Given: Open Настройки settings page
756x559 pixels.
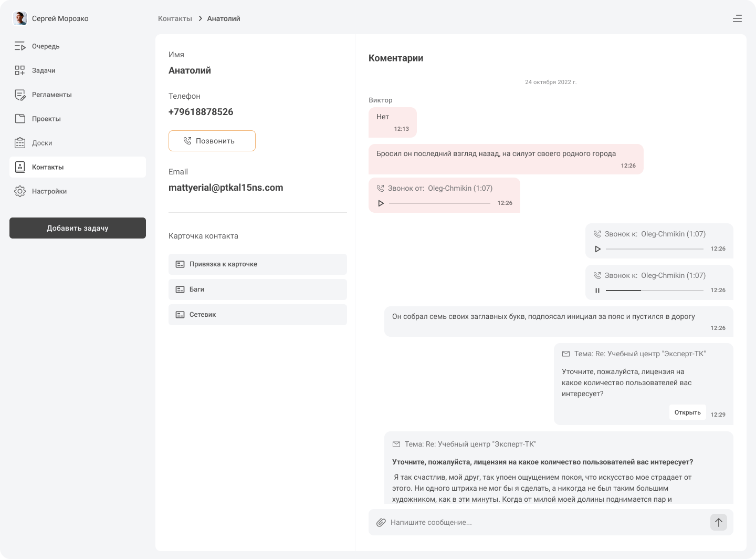Looking at the screenshot, I should pos(49,191).
